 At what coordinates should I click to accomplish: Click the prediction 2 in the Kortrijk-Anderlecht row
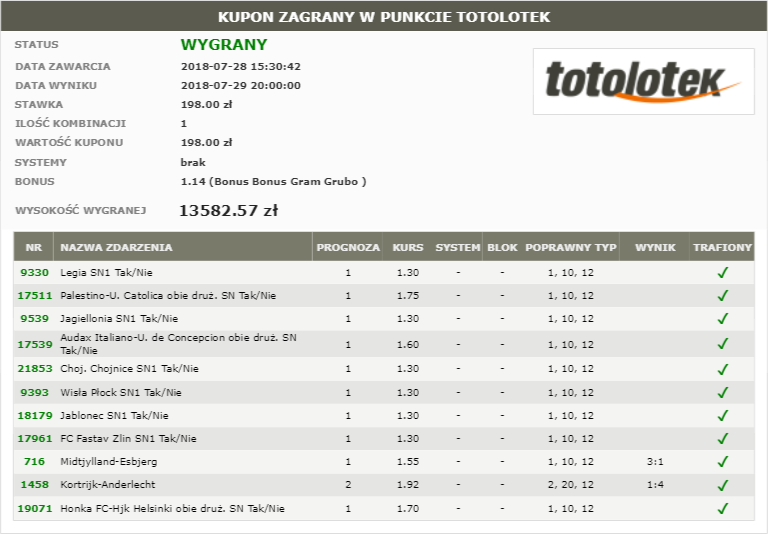point(348,485)
